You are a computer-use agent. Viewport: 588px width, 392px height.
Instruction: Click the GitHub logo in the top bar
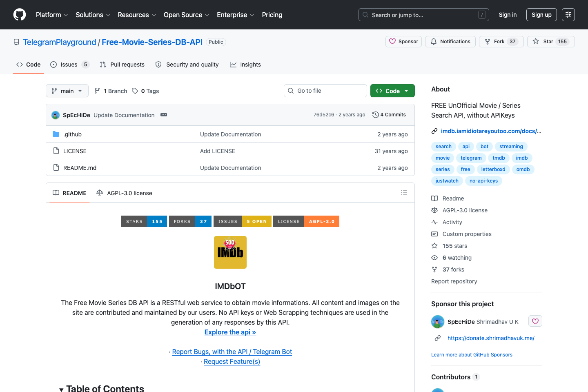coord(19,14)
